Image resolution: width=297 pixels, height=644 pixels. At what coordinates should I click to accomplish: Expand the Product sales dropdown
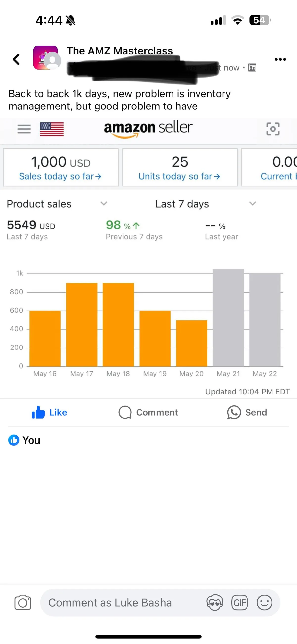(x=57, y=204)
